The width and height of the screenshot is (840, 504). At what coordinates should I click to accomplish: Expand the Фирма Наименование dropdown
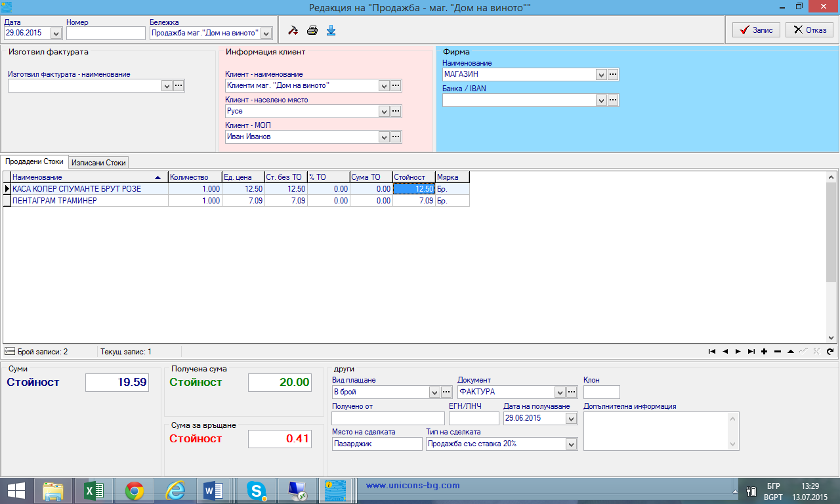click(600, 74)
